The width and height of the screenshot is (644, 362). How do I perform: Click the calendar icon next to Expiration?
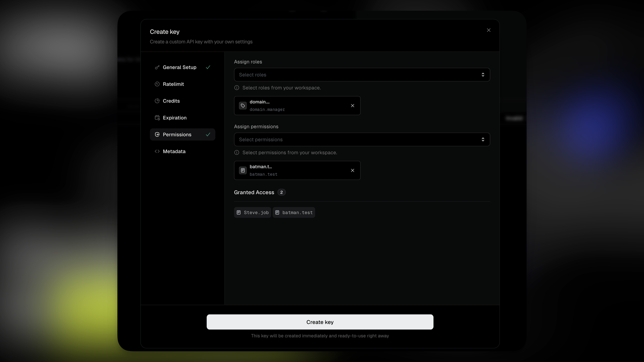coord(157,118)
